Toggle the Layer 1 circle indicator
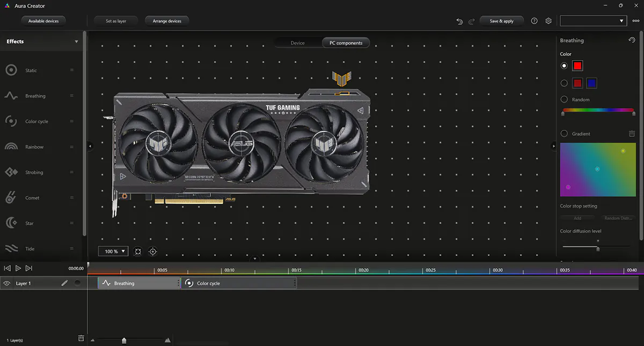The width and height of the screenshot is (644, 346). point(78,283)
